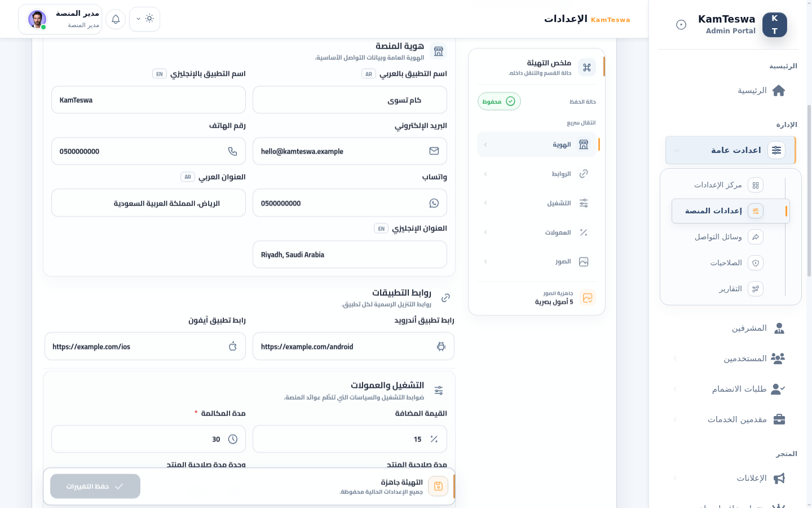
Task: Open مركز الإعدادات settings center item
Action: pos(727,185)
